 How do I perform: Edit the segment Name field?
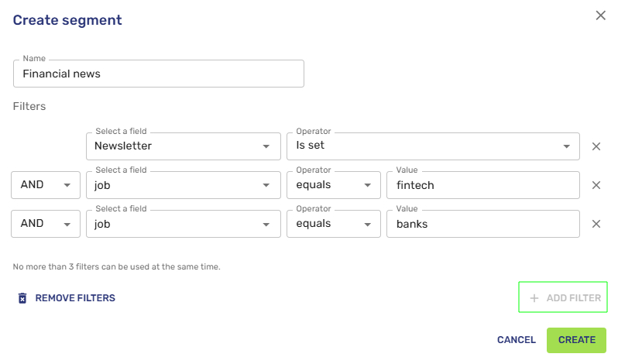click(x=159, y=74)
